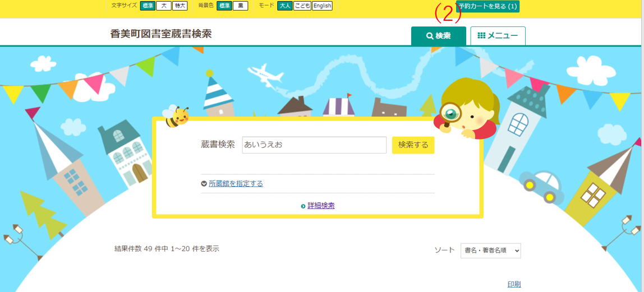The image size is (644, 292).
Task: Open the メニュー tab
Action: [x=498, y=36]
